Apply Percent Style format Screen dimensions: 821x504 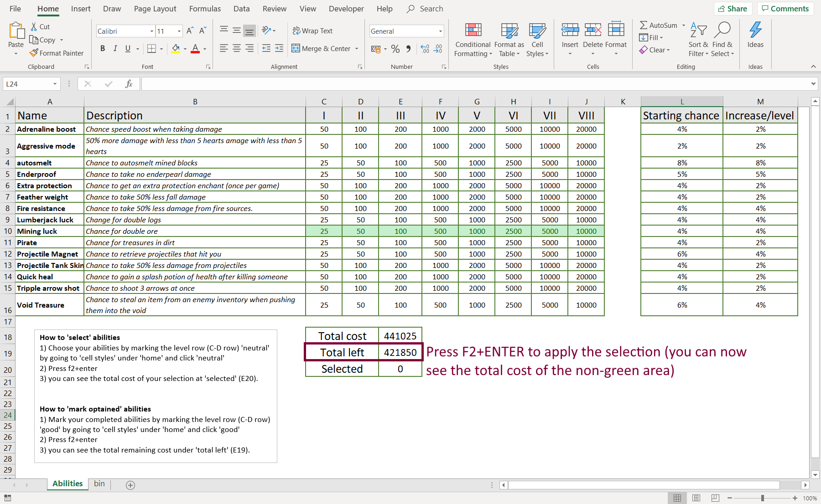coord(395,48)
